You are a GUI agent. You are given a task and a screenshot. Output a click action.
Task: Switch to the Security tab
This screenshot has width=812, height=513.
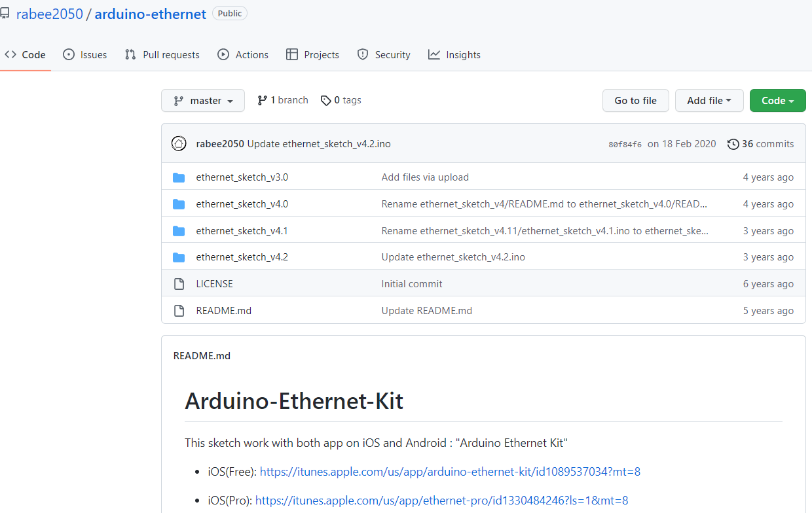point(383,54)
